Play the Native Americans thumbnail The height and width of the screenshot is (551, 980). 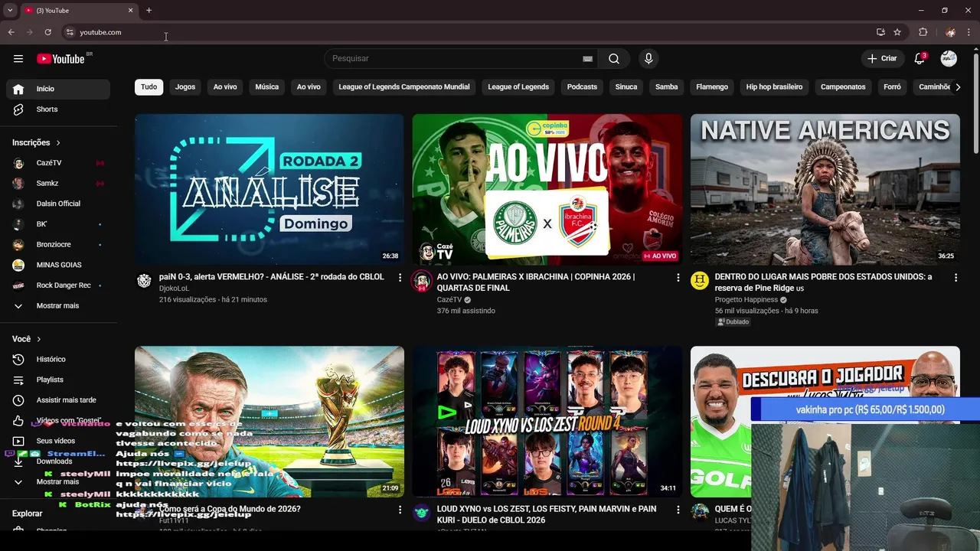click(825, 189)
